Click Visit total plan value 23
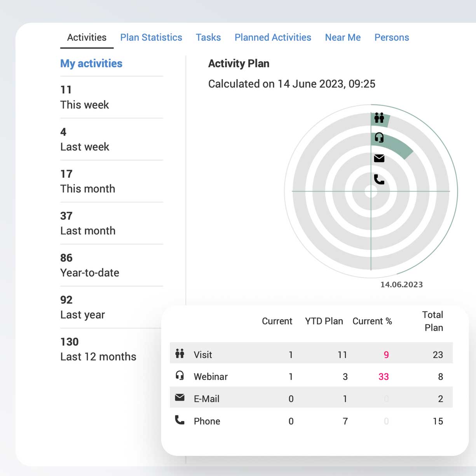Image resolution: width=476 pixels, height=476 pixels. coord(438,355)
